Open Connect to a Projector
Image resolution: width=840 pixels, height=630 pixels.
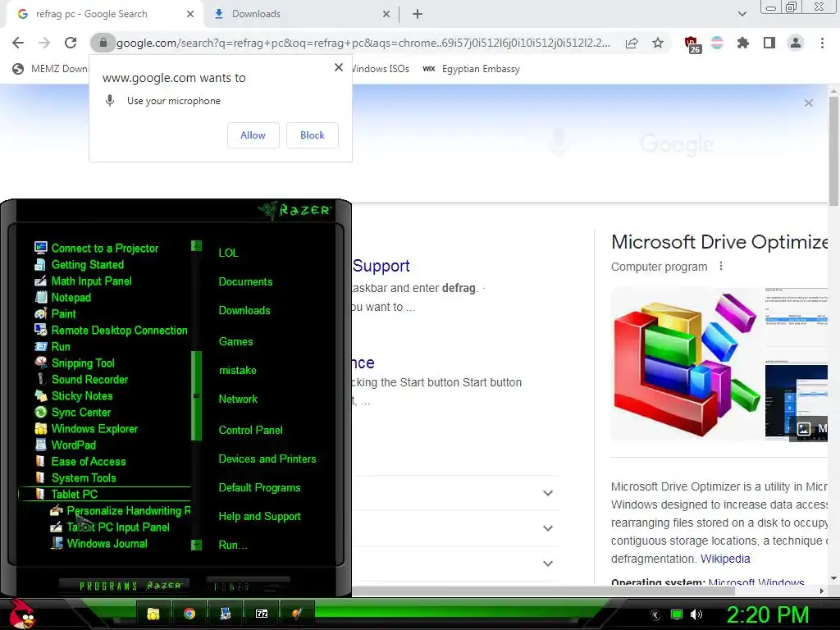tap(104, 248)
